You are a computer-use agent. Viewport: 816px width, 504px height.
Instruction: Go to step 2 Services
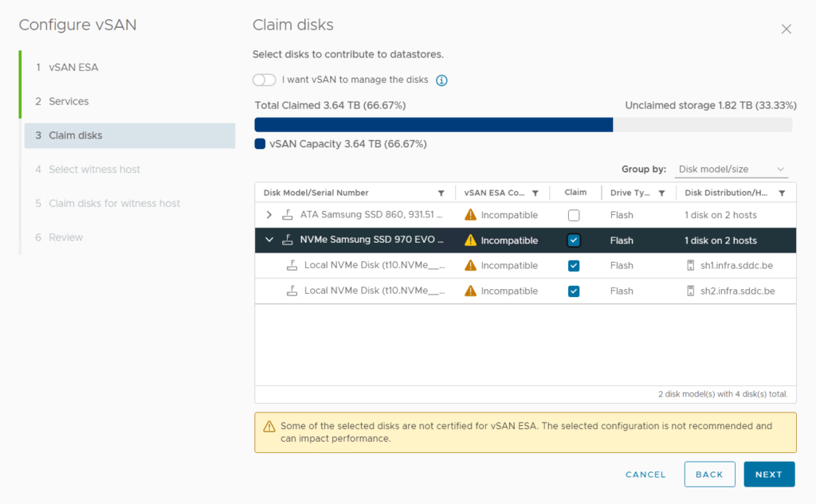(x=69, y=102)
